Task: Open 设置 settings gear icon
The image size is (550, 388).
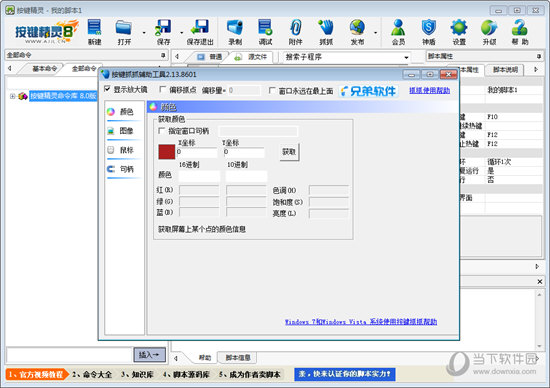Action: (459, 32)
